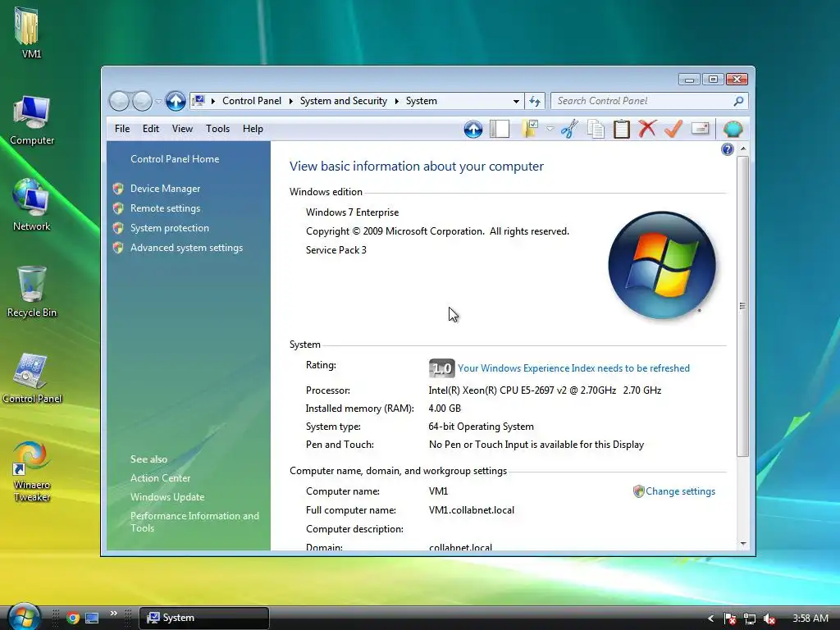The height and width of the screenshot is (630, 840).
Task: Open the Edit menu
Action: point(151,129)
